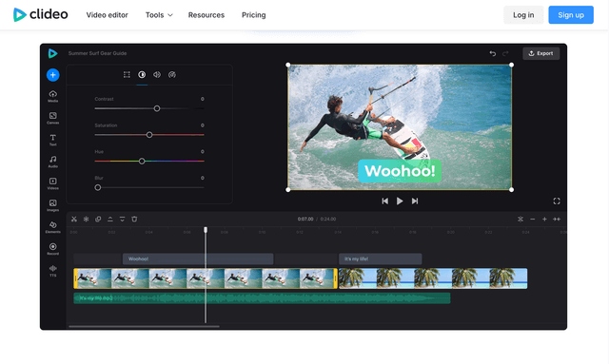Click the split scissors icon above timeline
The height and width of the screenshot is (364, 609).
pos(74,220)
